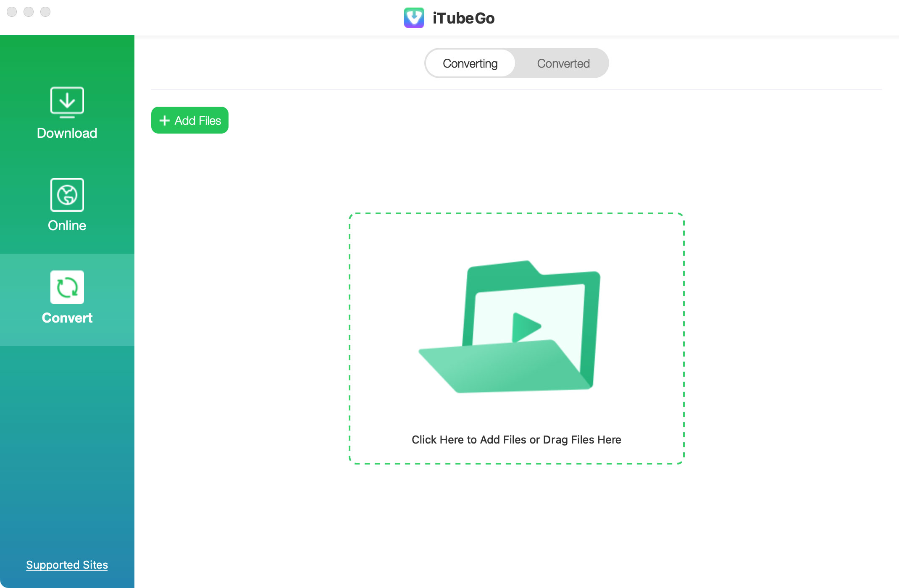Minimize the window with the middle window button
Screen dimensions: 899x588
tap(29, 12)
